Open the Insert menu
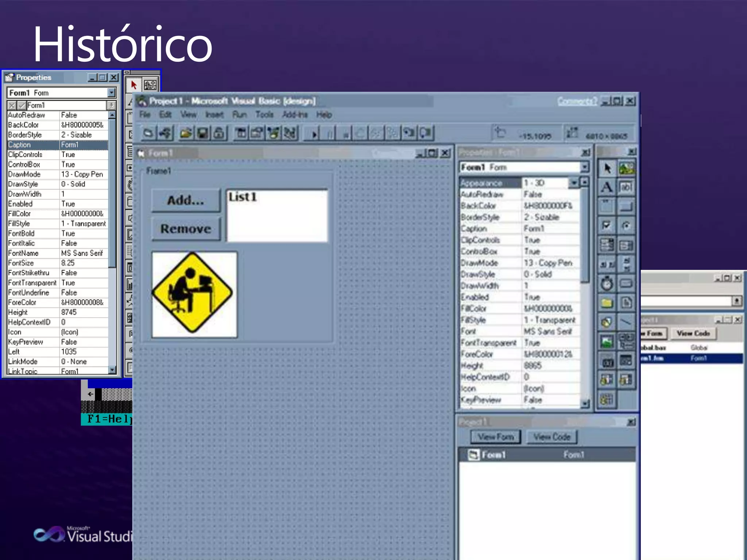The width and height of the screenshot is (747, 560). pyautogui.click(x=214, y=114)
